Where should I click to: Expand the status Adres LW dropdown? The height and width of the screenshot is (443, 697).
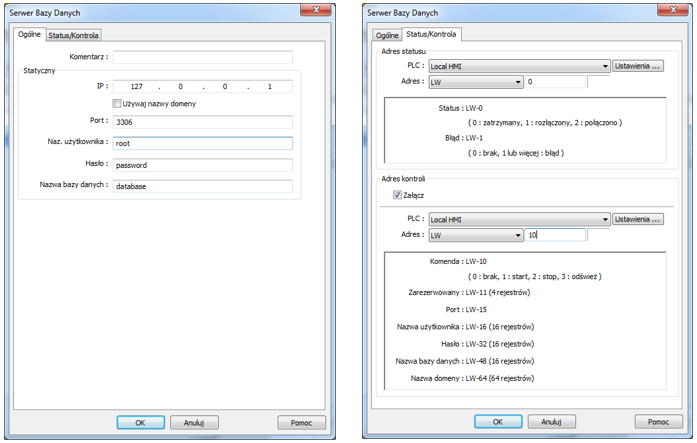point(476,82)
